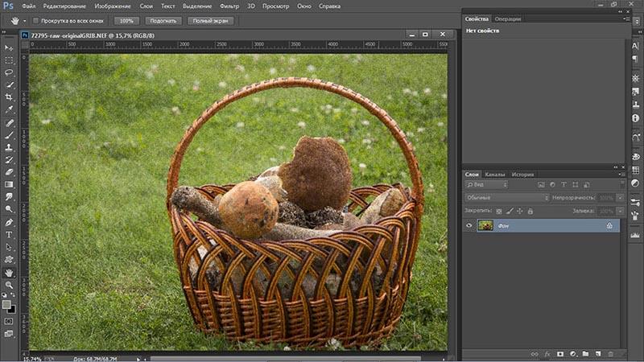Open the Слои menu in menu bar
Screen dimensions: 644x362
[146, 6]
